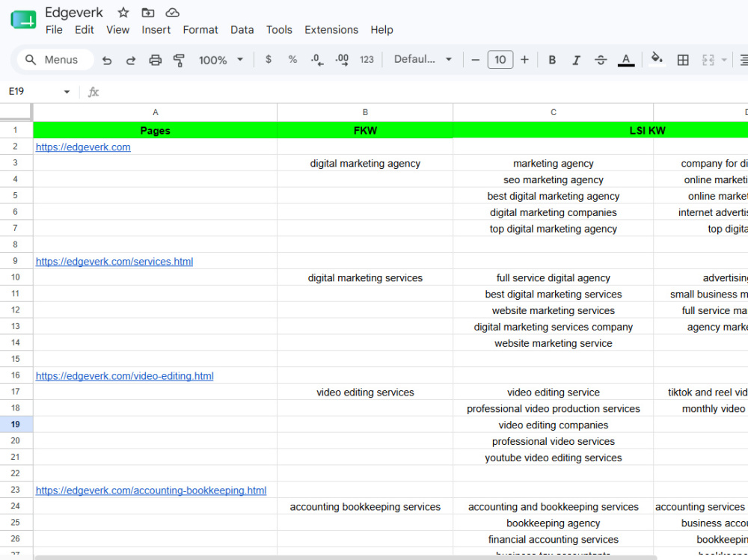Toggle Italic formatting
This screenshot has width=748, height=560.
click(576, 60)
